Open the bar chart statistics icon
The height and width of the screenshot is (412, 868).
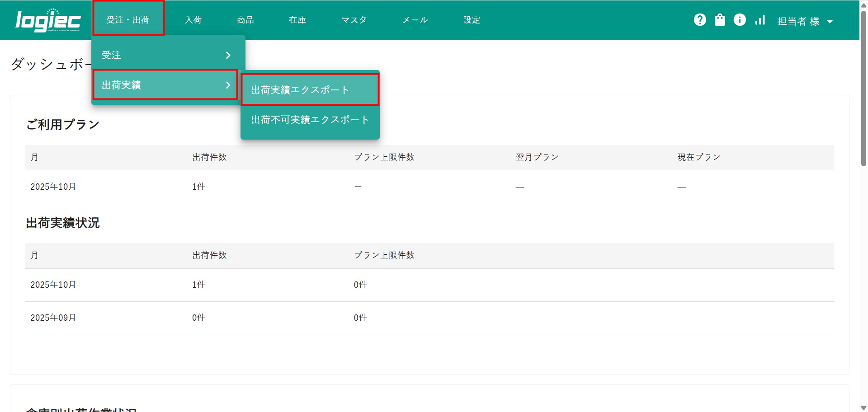point(760,20)
